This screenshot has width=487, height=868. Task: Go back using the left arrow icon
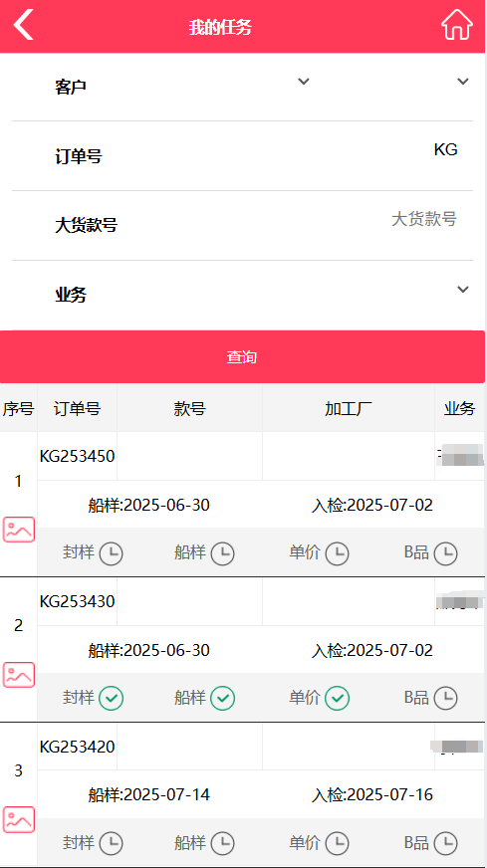point(24,25)
